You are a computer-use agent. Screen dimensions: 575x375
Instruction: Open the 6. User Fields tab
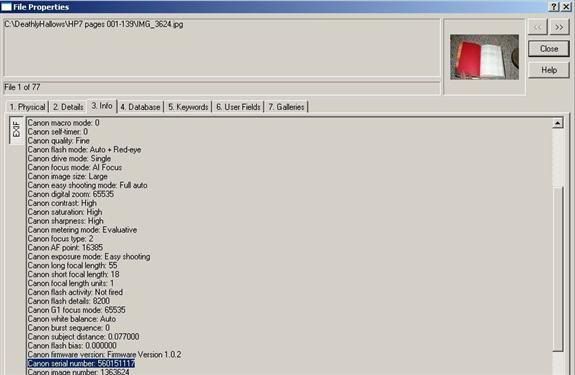tap(238, 107)
